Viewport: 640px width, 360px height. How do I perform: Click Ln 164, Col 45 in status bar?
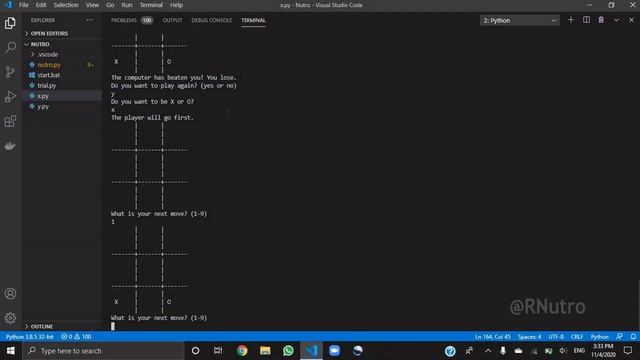pyautogui.click(x=492, y=337)
